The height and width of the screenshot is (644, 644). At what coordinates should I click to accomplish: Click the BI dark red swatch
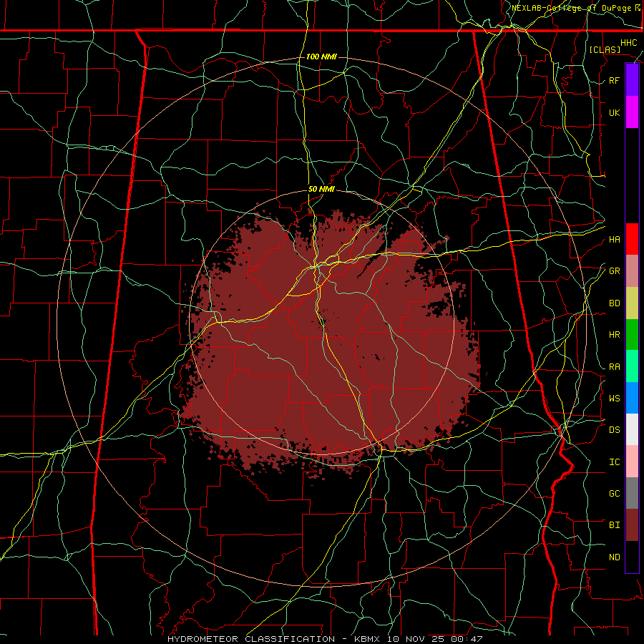click(632, 525)
